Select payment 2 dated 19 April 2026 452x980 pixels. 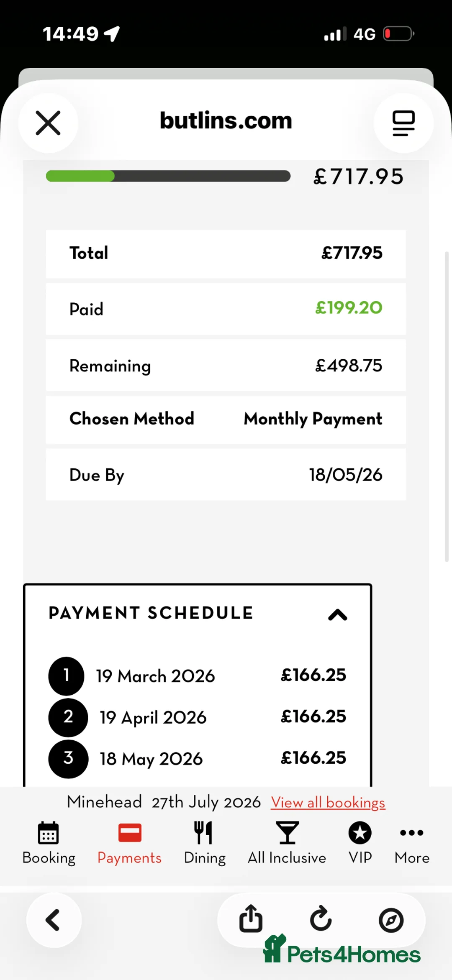click(x=153, y=717)
